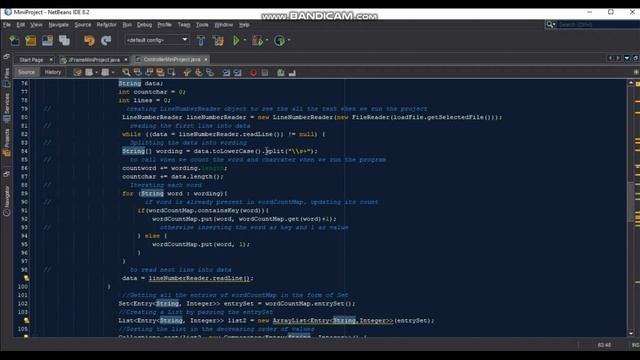The height and width of the screenshot is (360, 640).
Task: Click the editor tabs scroll-left arrow
Action: [610, 59]
